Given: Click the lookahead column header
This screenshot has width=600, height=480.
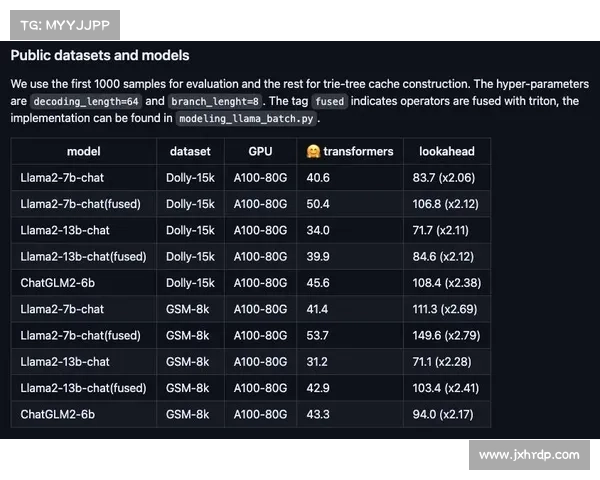Looking at the screenshot, I should (447, 152).
